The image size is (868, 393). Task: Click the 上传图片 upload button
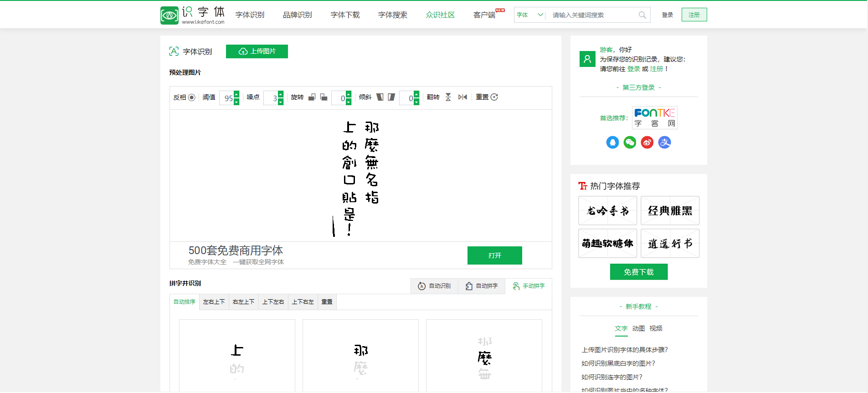257,51
